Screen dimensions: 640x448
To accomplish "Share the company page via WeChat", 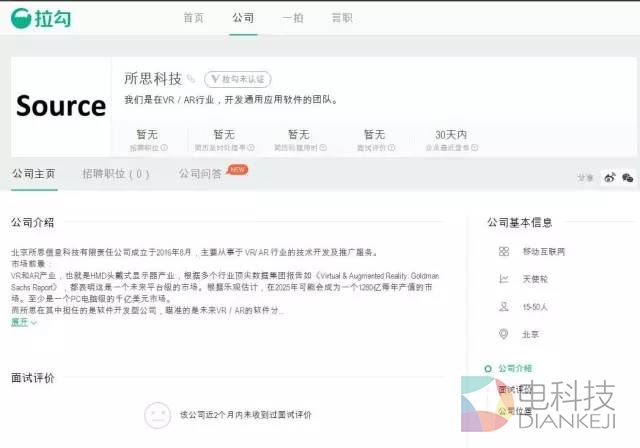I will (627, 177).
